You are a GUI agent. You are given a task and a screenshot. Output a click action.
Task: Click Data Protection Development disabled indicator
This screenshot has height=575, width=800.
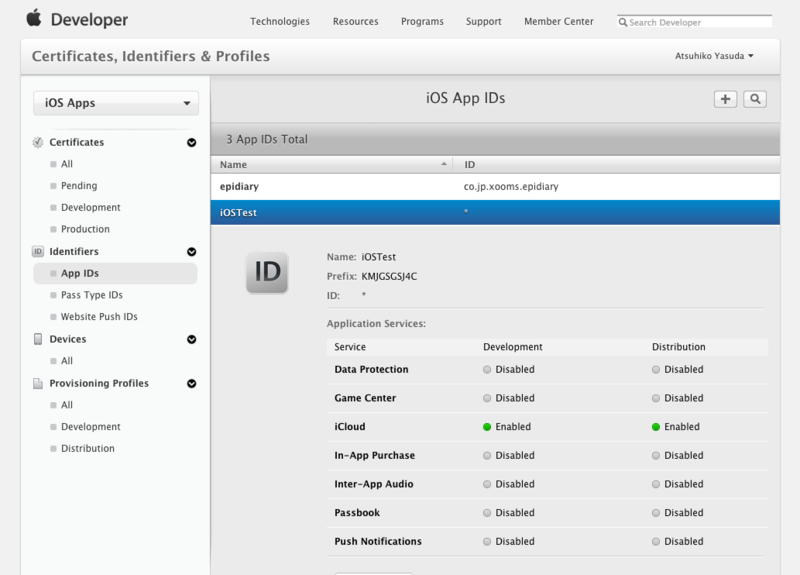click(x=487, y=369)
